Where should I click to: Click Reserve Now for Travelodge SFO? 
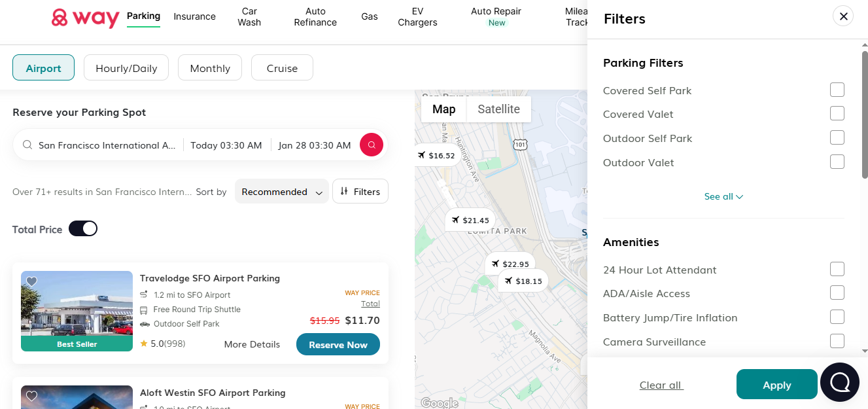pos(338,345)
